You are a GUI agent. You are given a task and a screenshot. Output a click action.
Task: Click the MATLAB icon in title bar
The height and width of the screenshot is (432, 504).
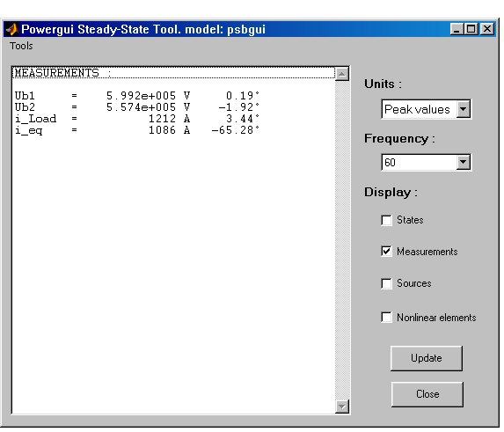(x=12, y=29)
